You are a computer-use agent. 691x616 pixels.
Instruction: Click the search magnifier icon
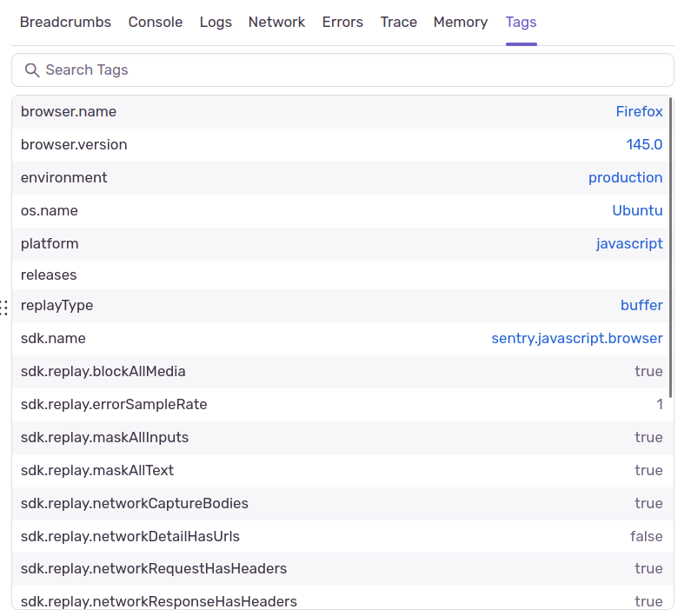32,70
